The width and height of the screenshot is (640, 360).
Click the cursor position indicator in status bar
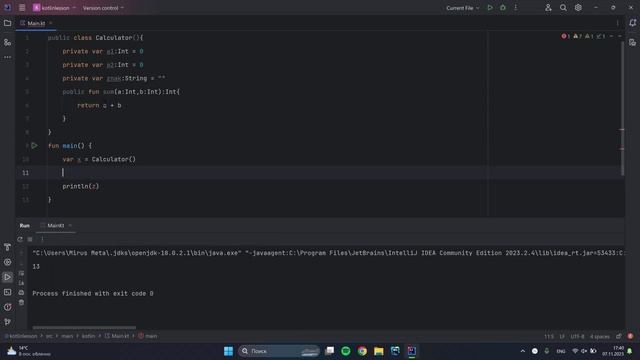[549, 337]
